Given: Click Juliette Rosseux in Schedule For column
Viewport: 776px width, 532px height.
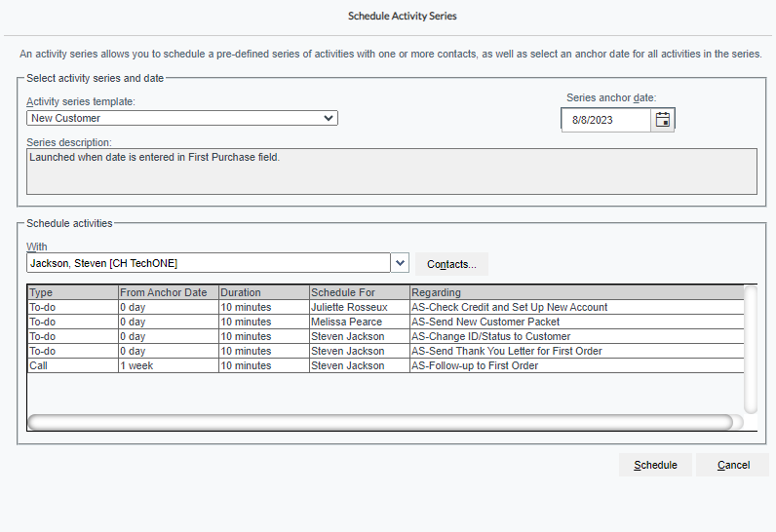Looking at the screenshot, I should coord(360,307).
